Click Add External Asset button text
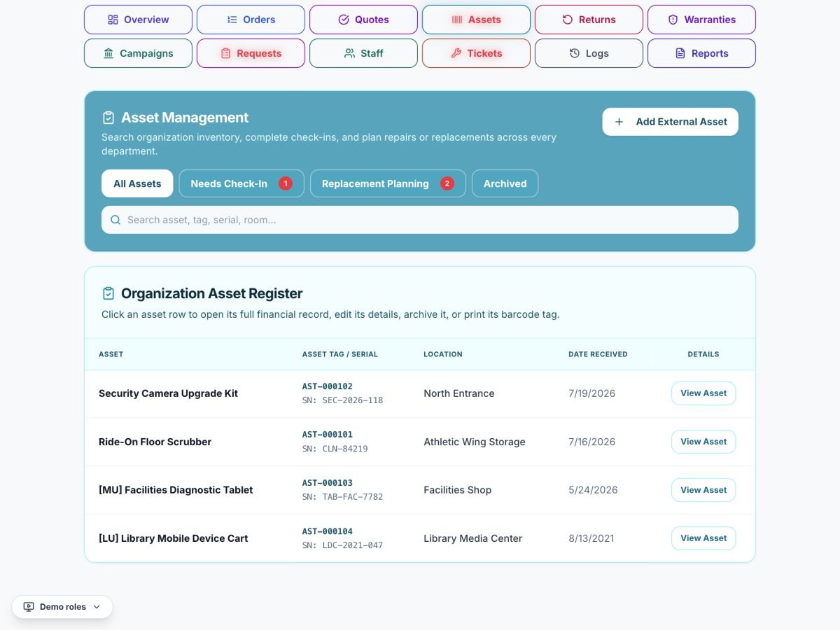The width and height of the screenshot is (840, 630). [682, 122]
